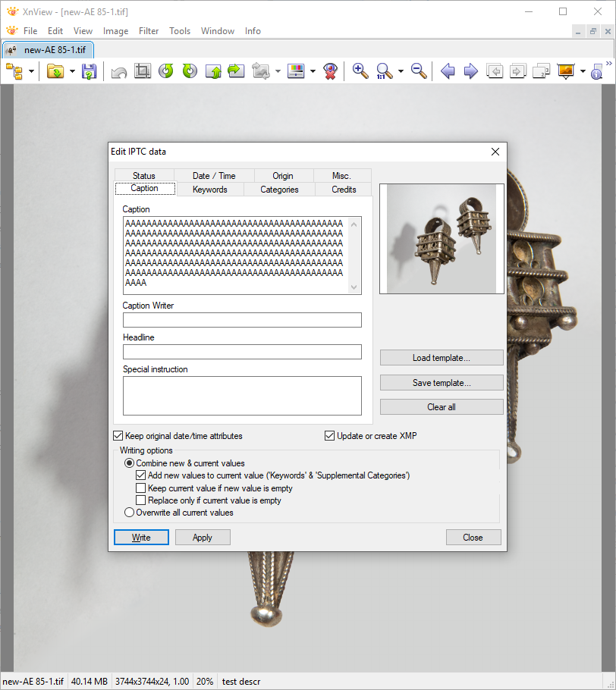The image size is (616, 690).
Task: Toggle Keep original date/time attributes checkbox
Action: coord(118,436)
